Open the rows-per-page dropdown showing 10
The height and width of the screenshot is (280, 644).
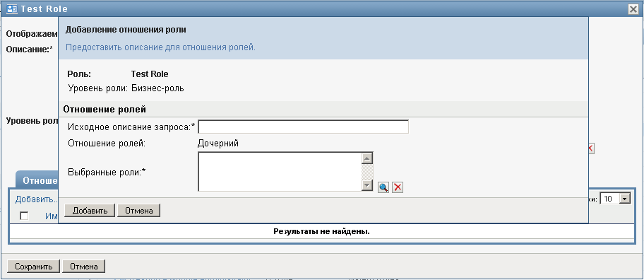click(615, 199)
